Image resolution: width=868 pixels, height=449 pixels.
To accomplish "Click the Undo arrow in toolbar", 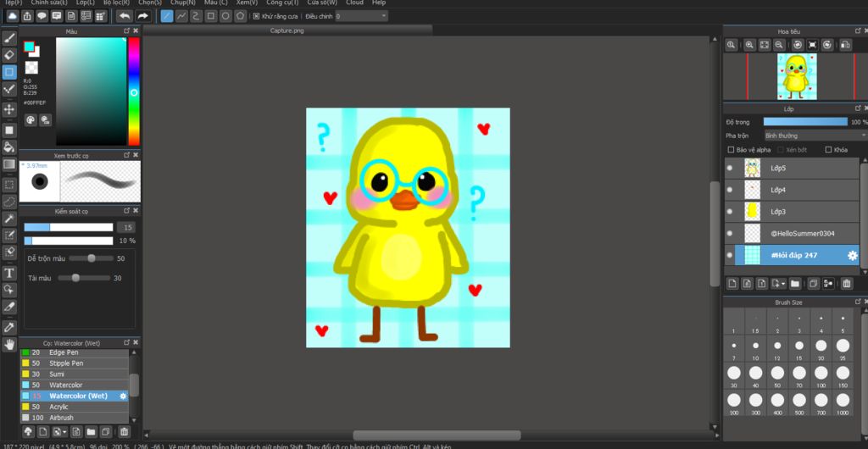I will (x=124, y=16).
